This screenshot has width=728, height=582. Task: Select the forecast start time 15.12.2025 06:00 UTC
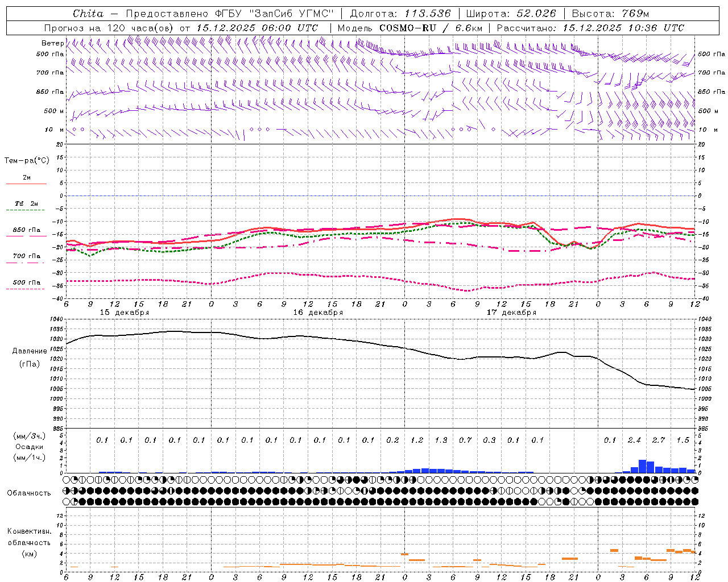coord(257,28)
